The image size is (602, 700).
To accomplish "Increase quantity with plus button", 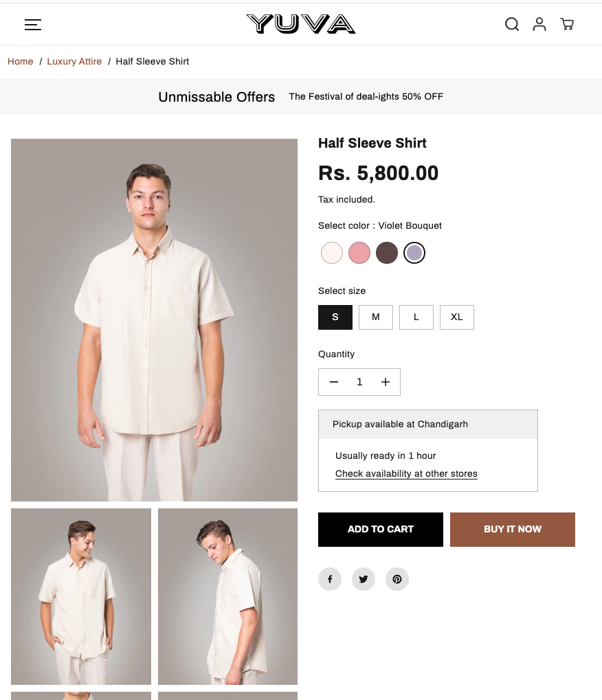I will pos(386,382).
